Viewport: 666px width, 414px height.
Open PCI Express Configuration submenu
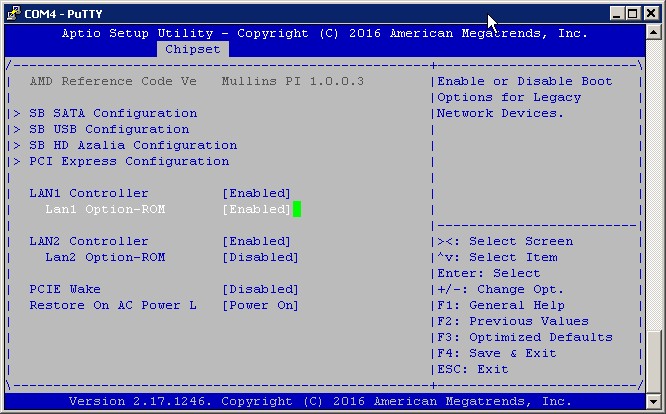pos(129,162)
